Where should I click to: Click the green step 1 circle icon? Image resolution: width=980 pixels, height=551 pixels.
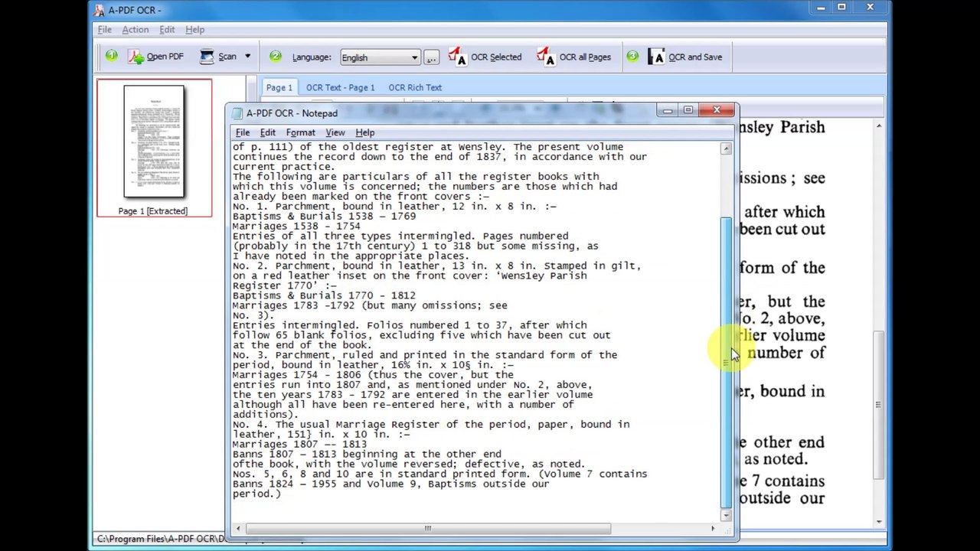point(112,56)
